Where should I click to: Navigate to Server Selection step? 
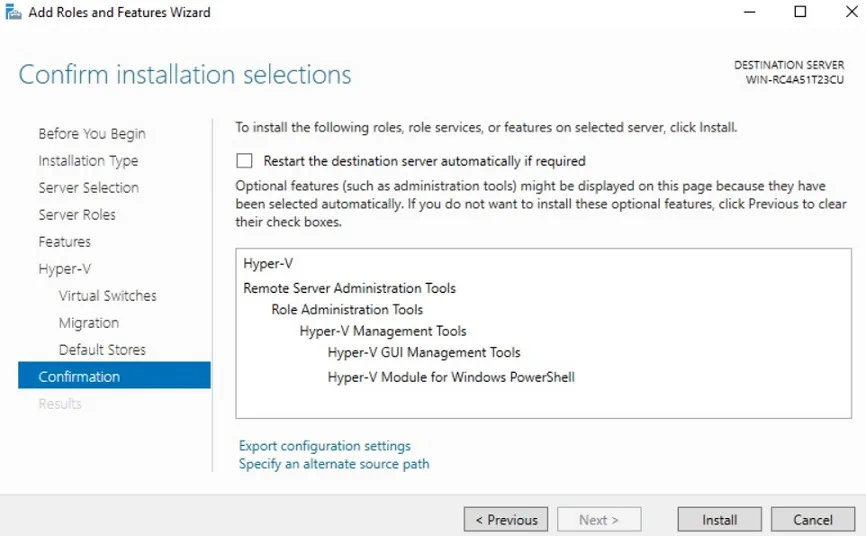[88, 188]
